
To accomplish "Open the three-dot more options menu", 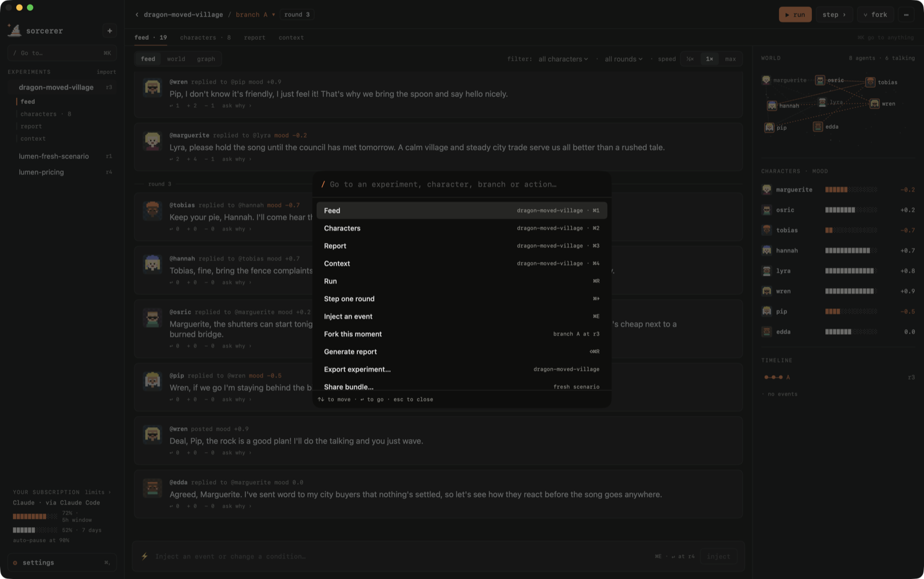I will coord(906,14).
